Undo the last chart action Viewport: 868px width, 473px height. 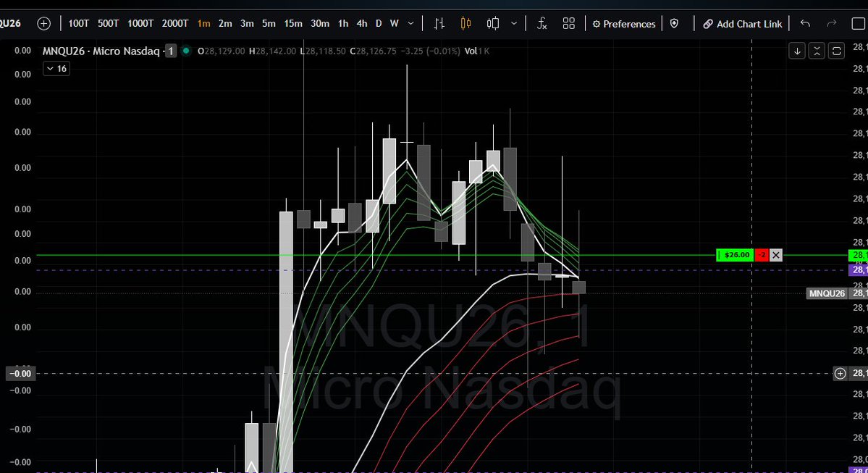click(805, 23)
